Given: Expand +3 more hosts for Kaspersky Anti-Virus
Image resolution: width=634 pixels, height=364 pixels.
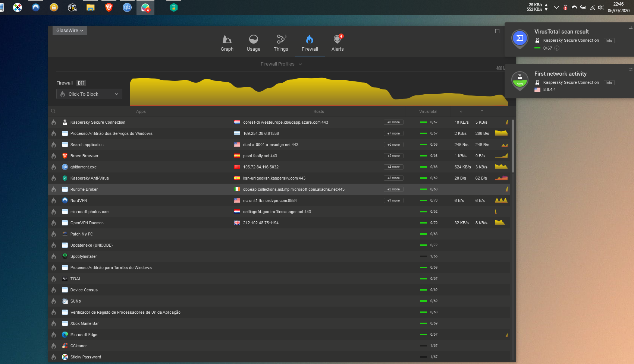Looking at the screenshot, I should point(393,178).
